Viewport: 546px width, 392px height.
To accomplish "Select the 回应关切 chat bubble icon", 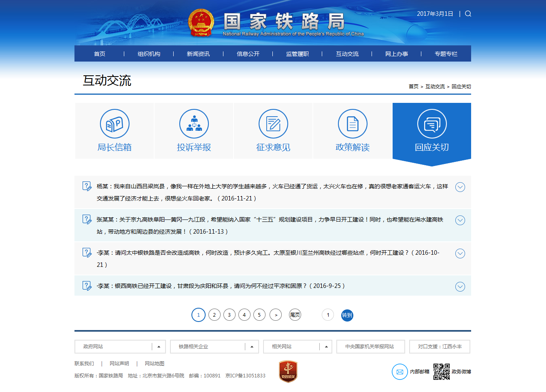I will click(x=432, y=124).
